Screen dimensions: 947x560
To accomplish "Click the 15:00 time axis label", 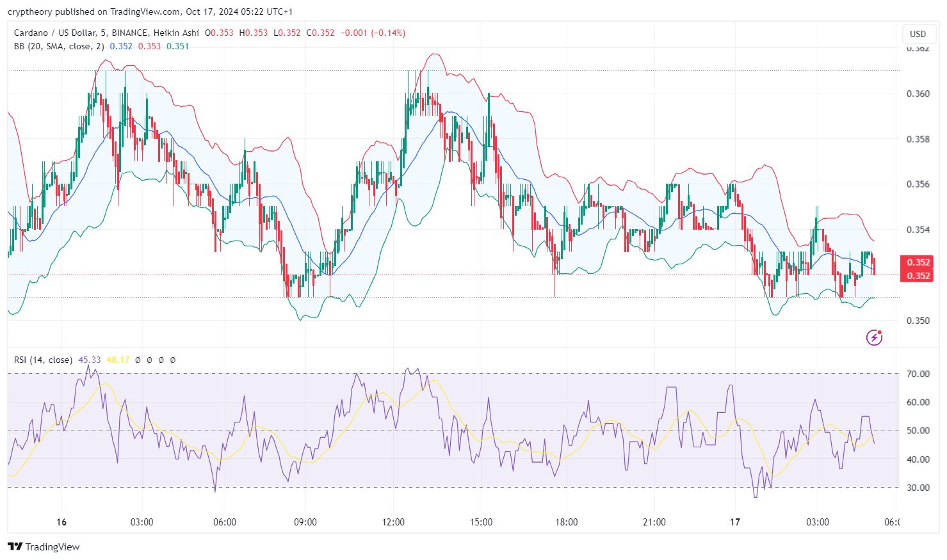I will click(481, 522).
